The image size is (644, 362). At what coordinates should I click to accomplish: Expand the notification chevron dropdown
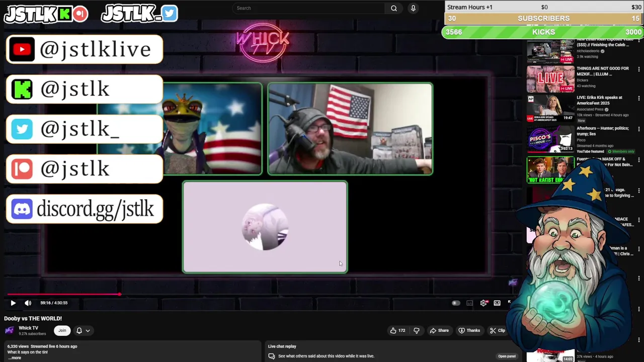88,330
